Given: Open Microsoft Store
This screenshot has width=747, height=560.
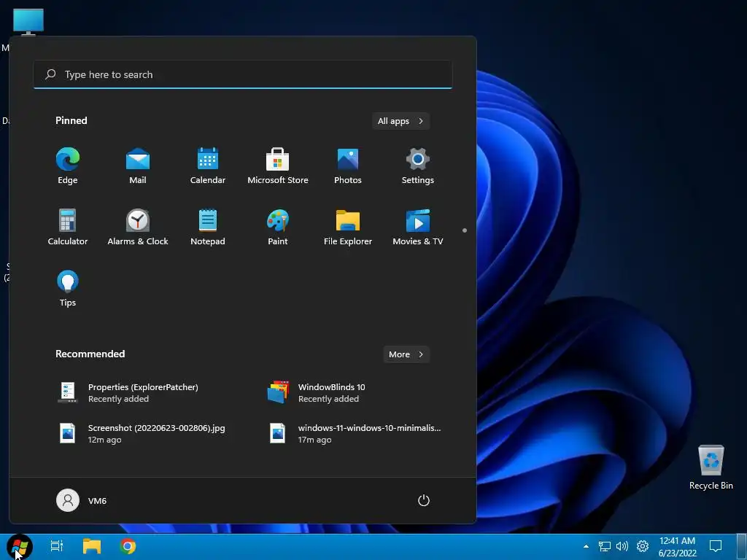Looking at the screenshot, I should point(278,166).
